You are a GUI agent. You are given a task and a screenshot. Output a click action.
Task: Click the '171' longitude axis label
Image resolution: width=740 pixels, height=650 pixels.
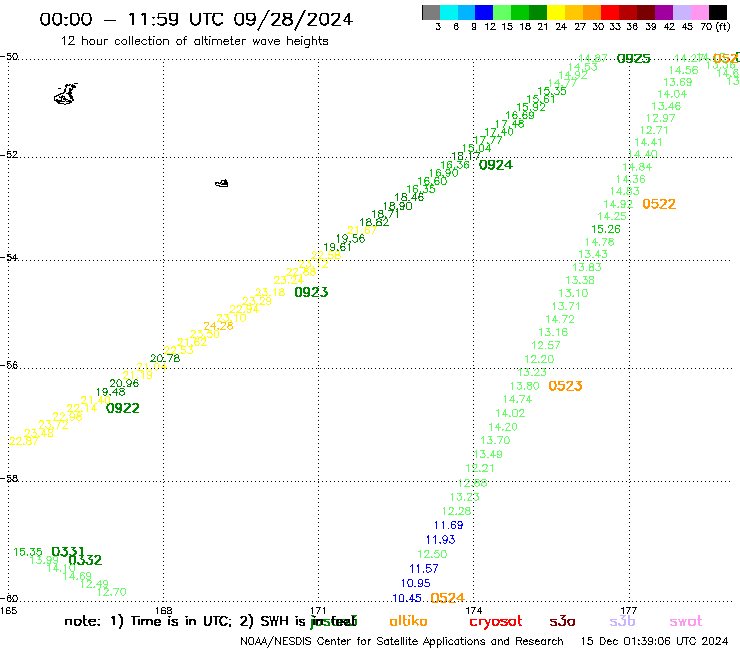319,610
